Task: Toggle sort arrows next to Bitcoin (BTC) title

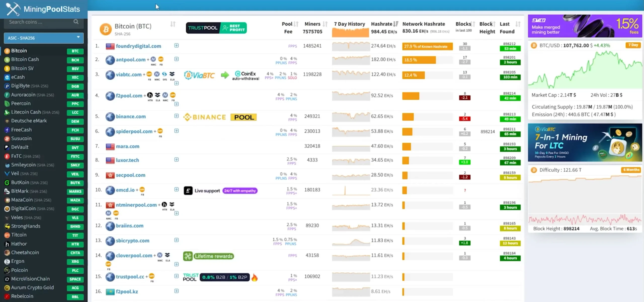Action: (x=173, y=24)
